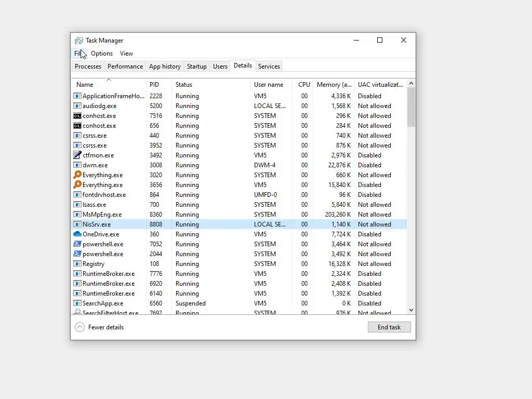Select memory value 15,840 K
Viewport: 532px width, 399px height.
[340, 185]
